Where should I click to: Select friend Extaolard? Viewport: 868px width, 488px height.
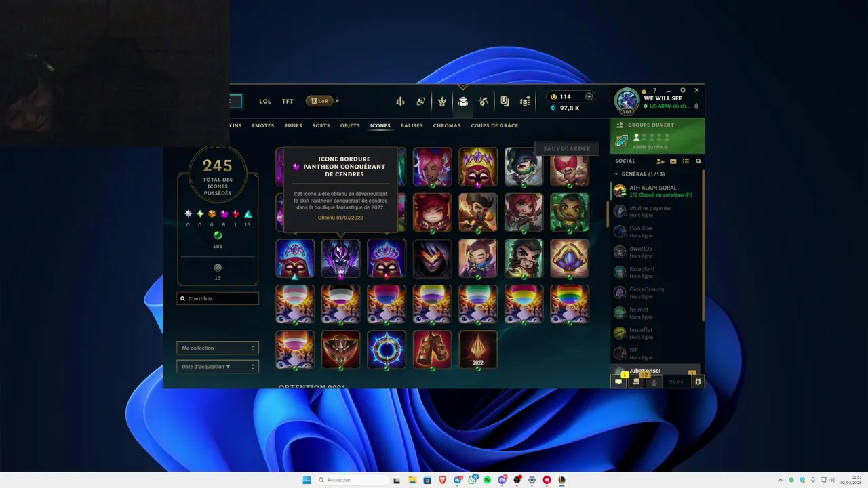point(656,272)
